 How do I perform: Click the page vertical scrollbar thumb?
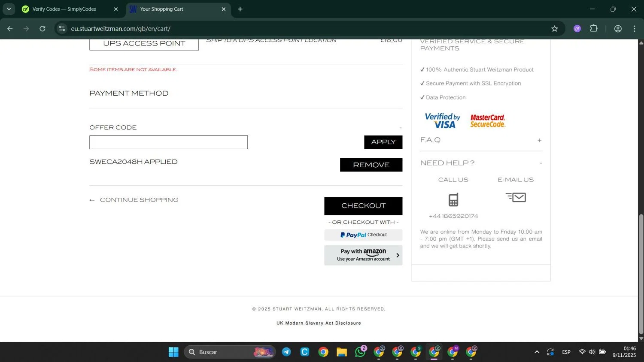click(641, 275)
